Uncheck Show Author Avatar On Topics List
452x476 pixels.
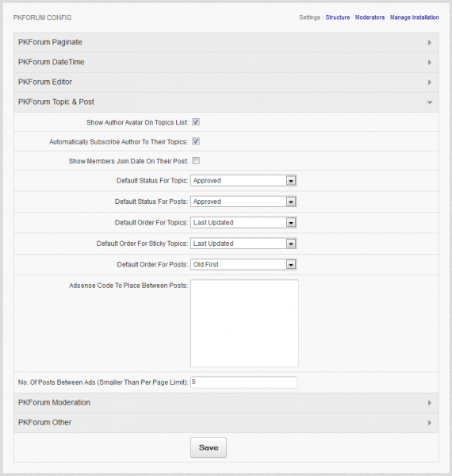(196, 122)
